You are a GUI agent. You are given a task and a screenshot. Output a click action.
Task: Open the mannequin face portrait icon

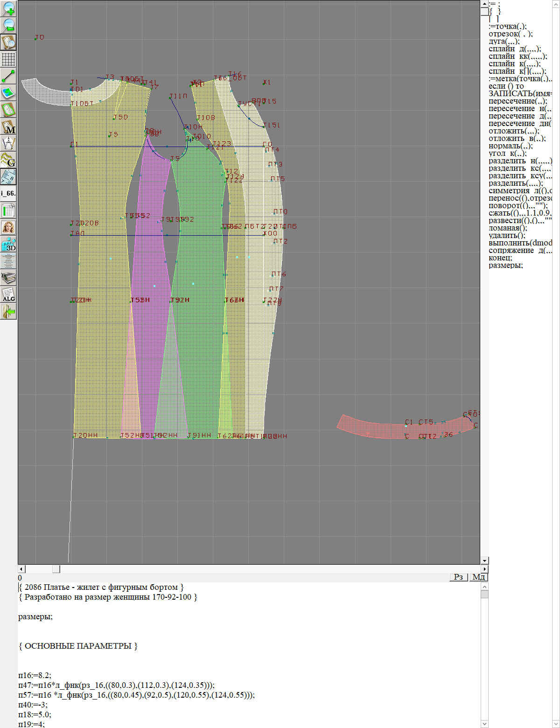pos(8,227)
